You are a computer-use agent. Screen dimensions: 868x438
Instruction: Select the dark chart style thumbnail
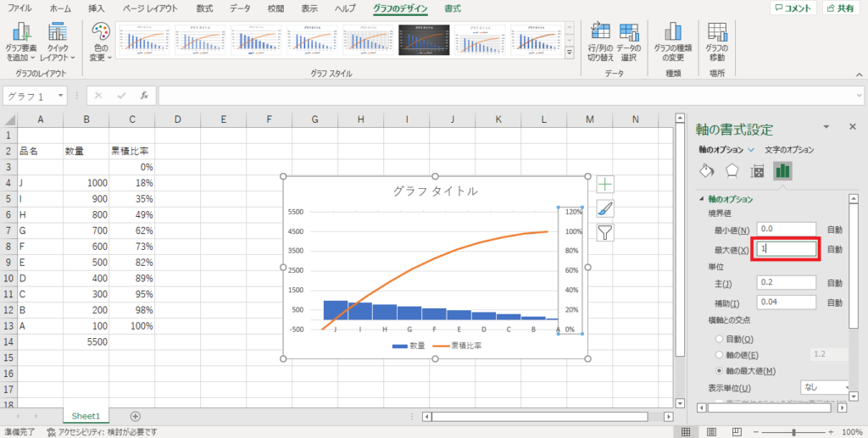pyautogui.click(x=424, y=39)
